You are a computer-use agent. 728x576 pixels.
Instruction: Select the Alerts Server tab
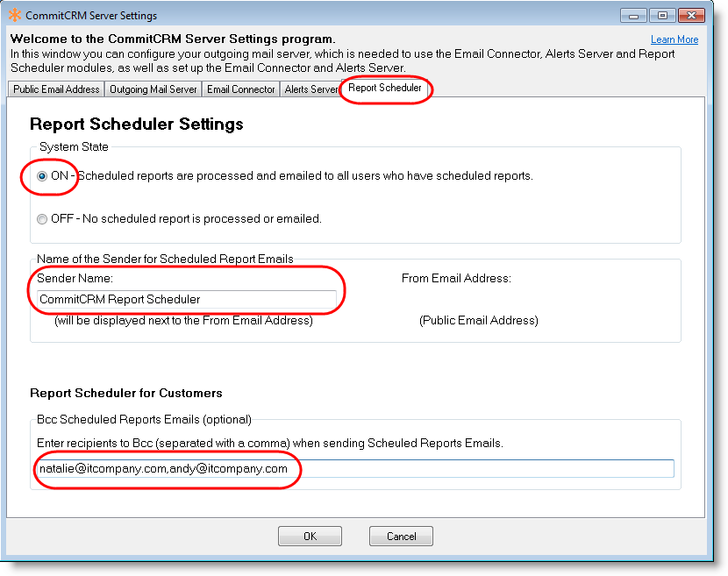point(310,89)
